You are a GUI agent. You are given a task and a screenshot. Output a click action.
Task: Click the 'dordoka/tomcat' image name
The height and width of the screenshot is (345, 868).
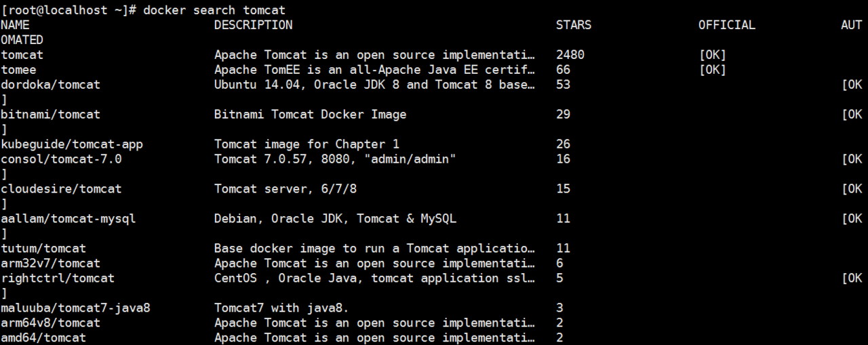point(50,85)
